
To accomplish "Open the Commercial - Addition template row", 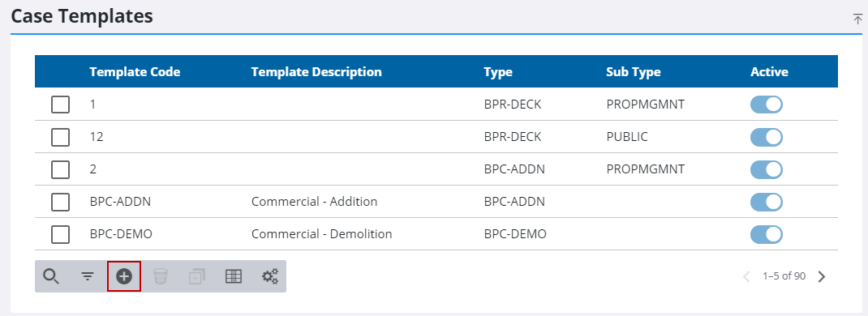I will 436,202.
